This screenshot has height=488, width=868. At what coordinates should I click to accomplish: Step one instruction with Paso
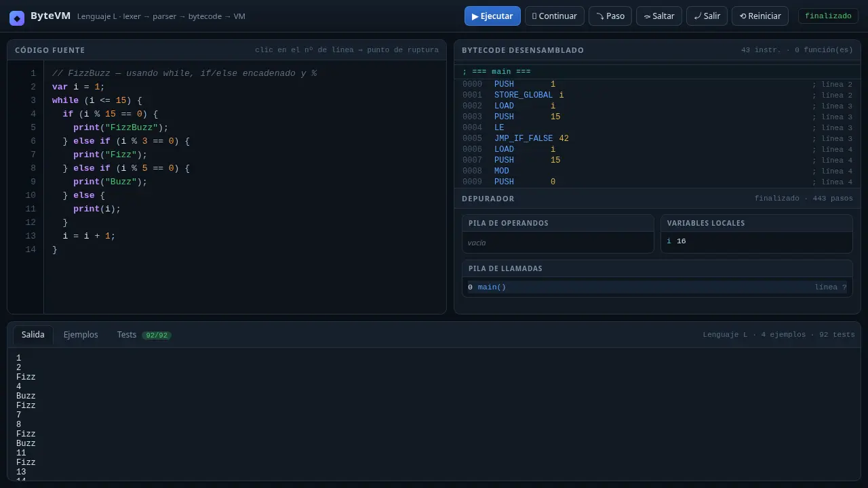[x=610, y=16]
